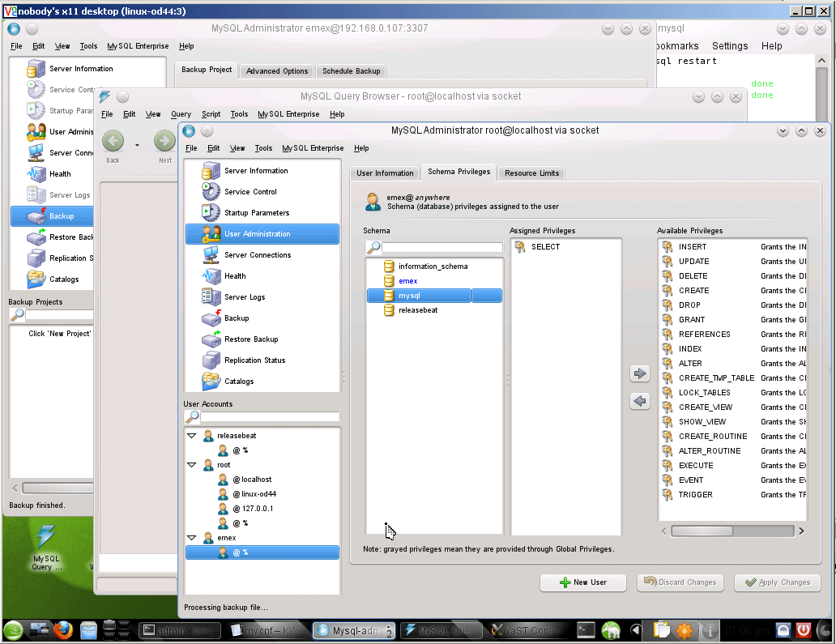Click the User Accounts search field

coord(270,416)
